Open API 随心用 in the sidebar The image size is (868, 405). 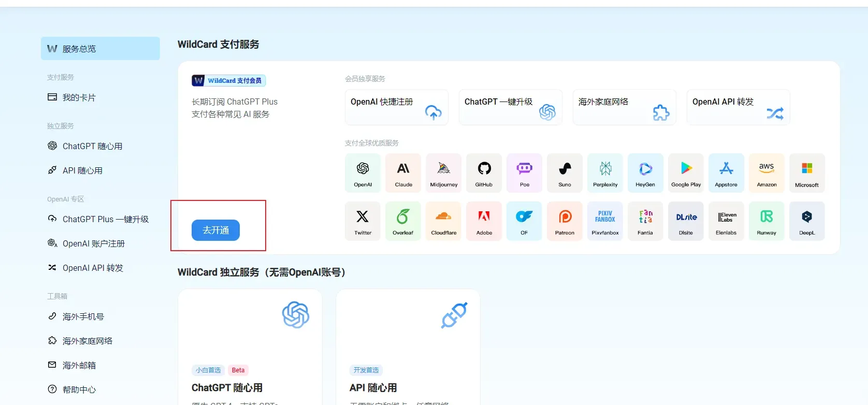[100, 170]
